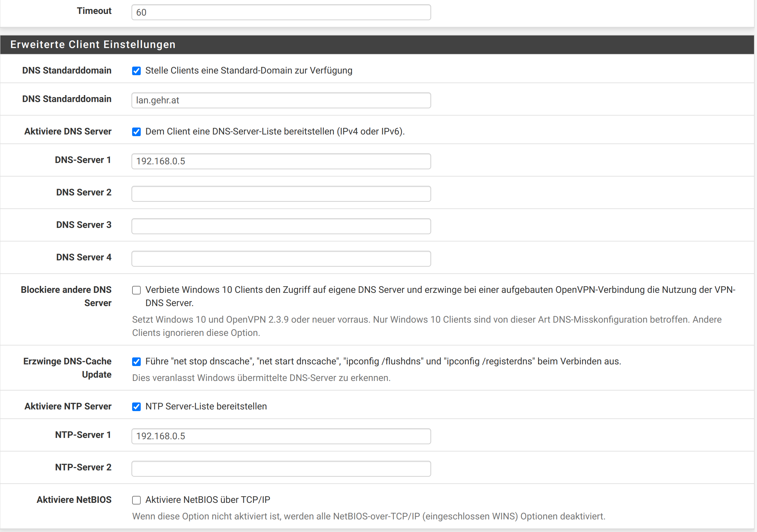Click the DNS Server 3 field
The width and height of the screenshot is (757, 532).
pos(281,226)
